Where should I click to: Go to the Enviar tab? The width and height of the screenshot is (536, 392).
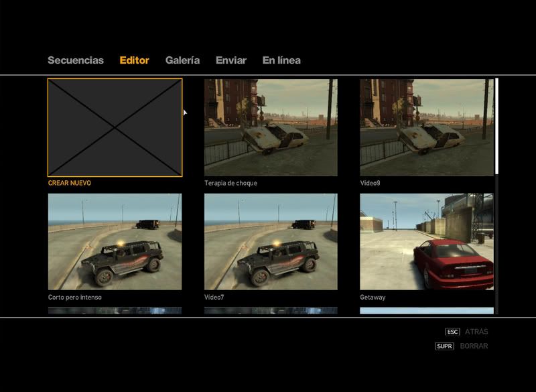pos(231,60)
